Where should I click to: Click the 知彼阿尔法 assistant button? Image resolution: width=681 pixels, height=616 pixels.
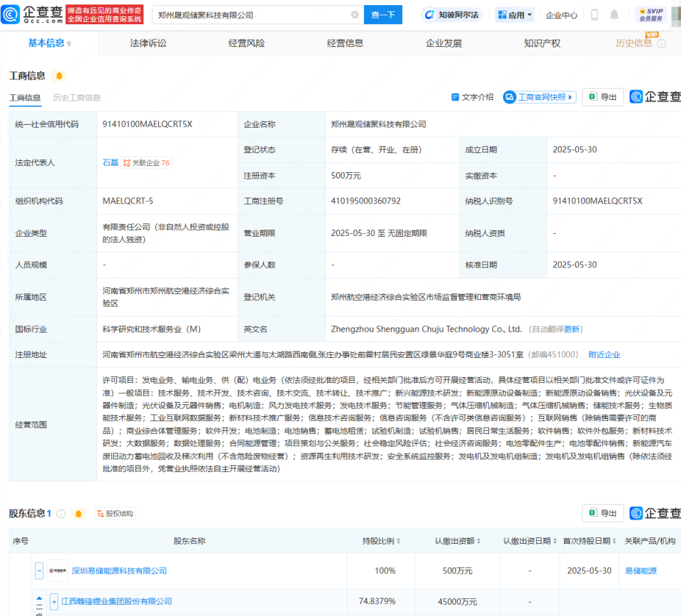(451, 15)
